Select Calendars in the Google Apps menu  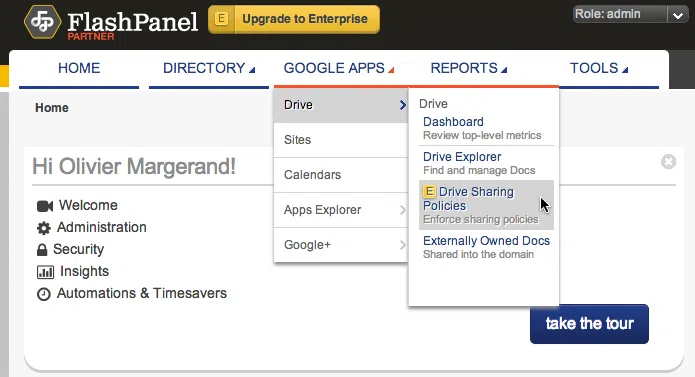click(x=340, y=175)
